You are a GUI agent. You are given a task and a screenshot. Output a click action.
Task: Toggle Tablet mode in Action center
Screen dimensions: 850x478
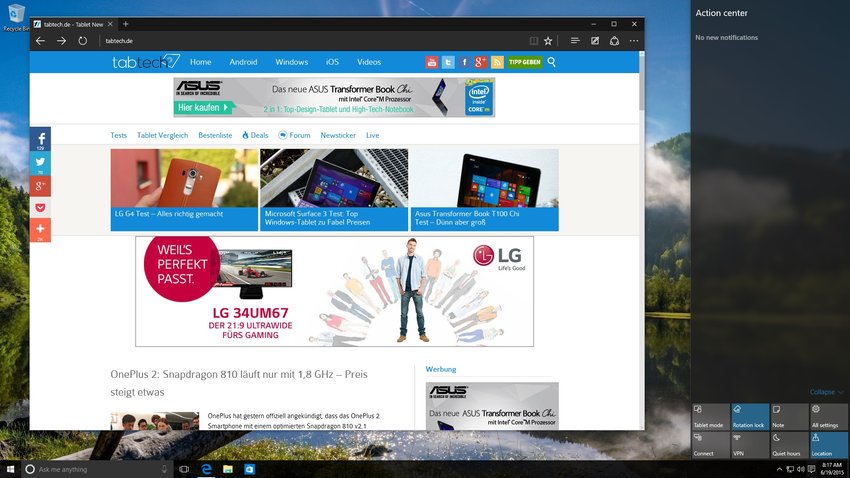click(710, 417)
